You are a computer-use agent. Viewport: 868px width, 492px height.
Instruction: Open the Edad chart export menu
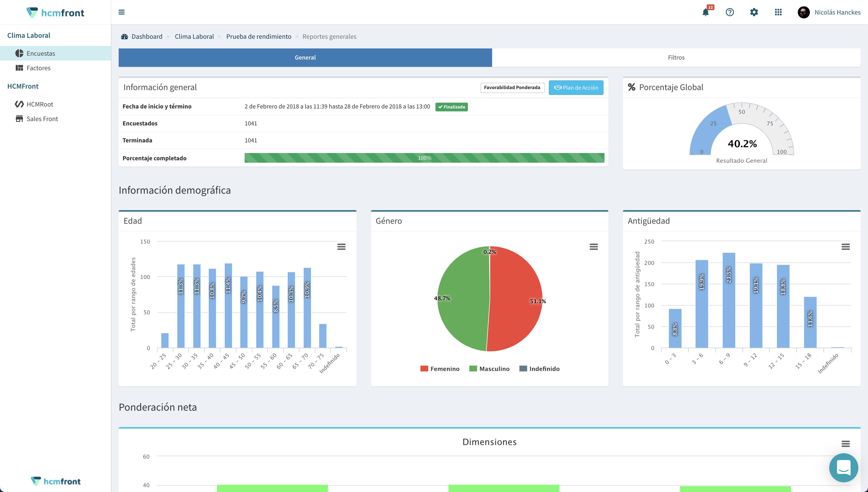tap(341, 247)
